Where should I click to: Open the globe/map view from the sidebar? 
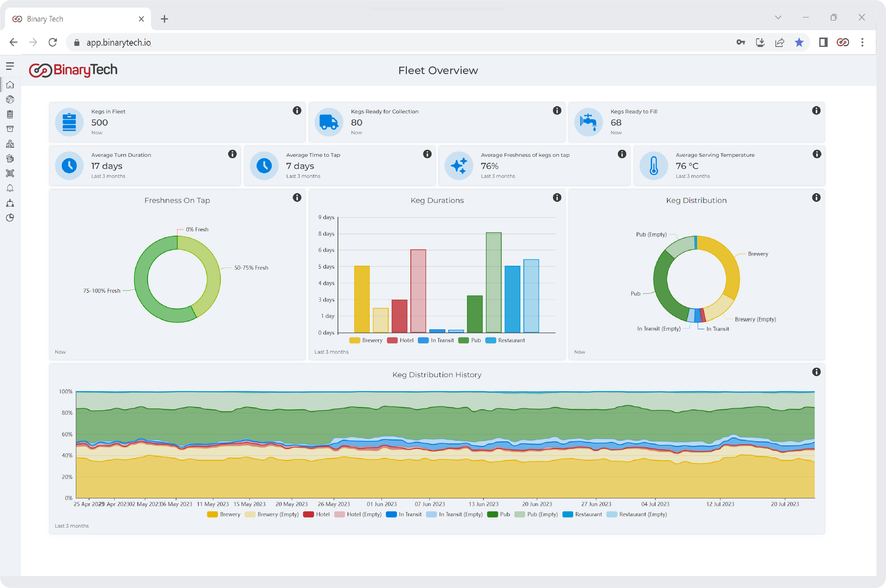click(x=10, y=99)
